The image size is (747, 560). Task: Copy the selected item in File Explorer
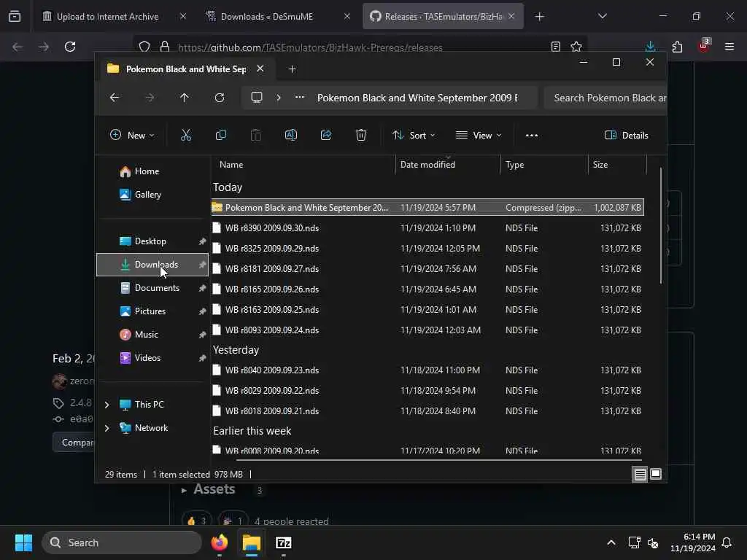220,135
